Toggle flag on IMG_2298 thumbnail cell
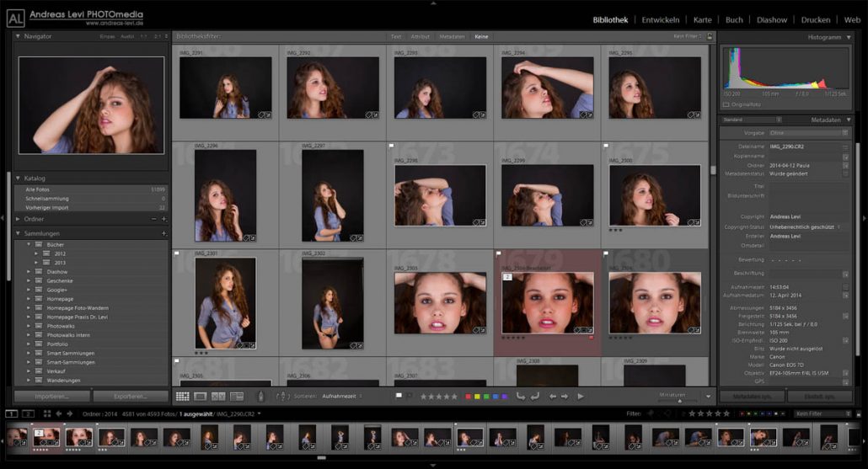868x469 pixels. click(391, 146)
